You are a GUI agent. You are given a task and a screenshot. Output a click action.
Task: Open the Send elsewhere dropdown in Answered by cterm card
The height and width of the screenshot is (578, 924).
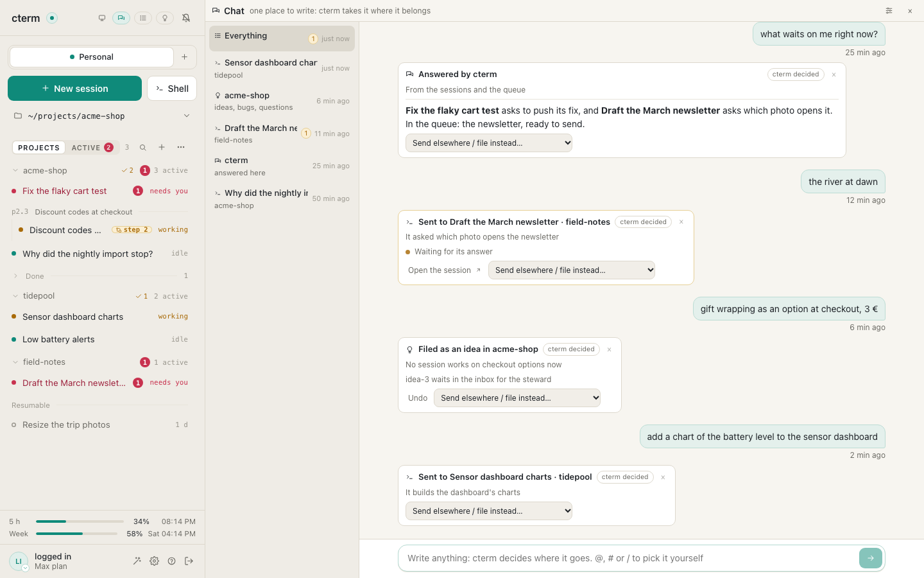[x=489, y=143]
